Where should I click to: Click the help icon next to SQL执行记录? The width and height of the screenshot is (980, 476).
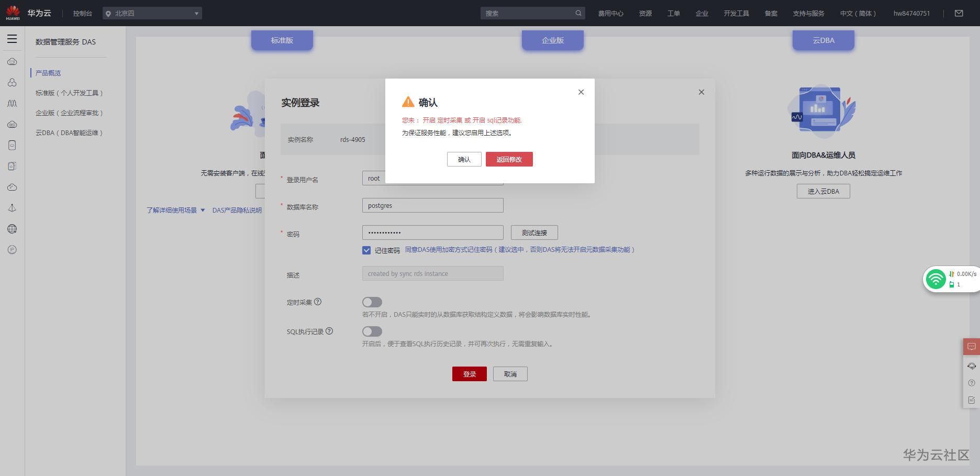point(329,331)
